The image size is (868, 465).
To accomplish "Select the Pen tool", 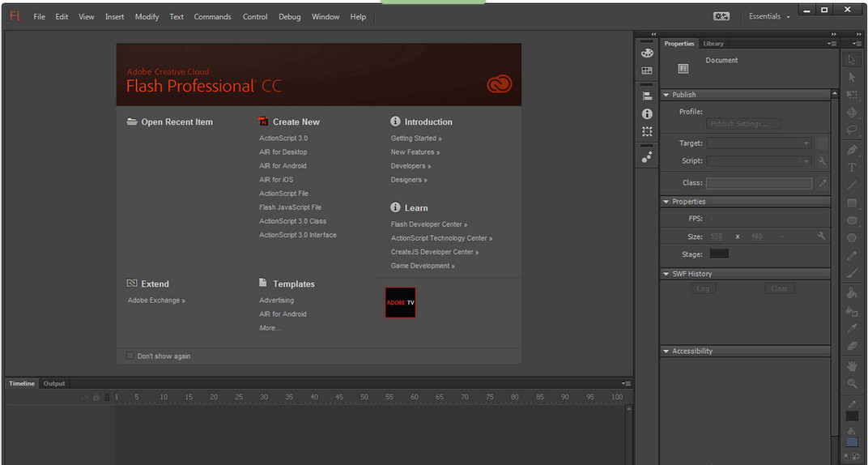I will (x=852, y=149).
